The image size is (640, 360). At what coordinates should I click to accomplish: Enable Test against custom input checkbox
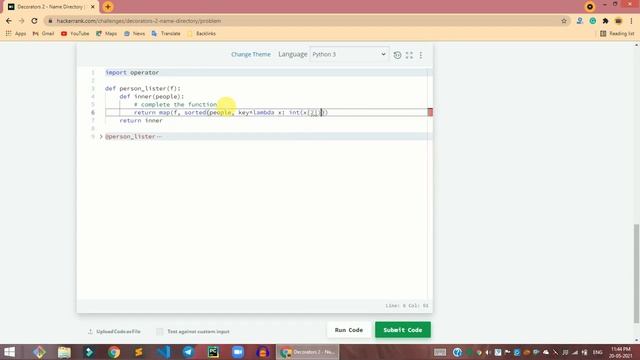[x=160, y=331]
